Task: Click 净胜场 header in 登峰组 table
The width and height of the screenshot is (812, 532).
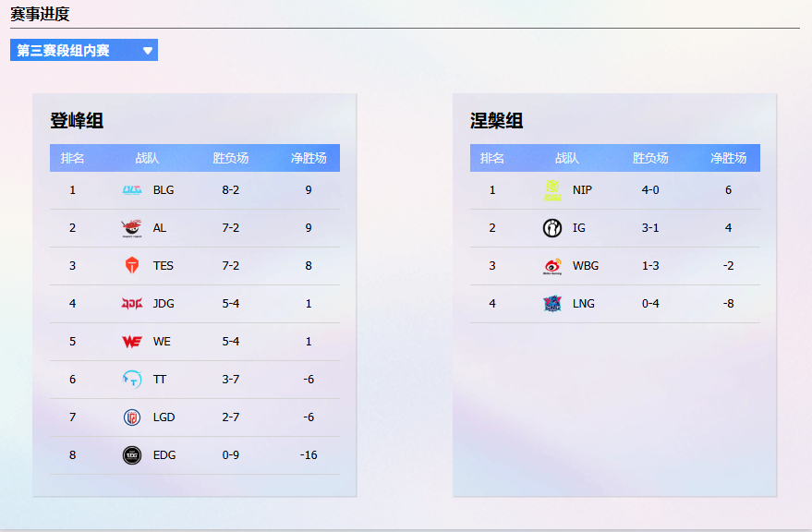Action: tap(309, 158)
